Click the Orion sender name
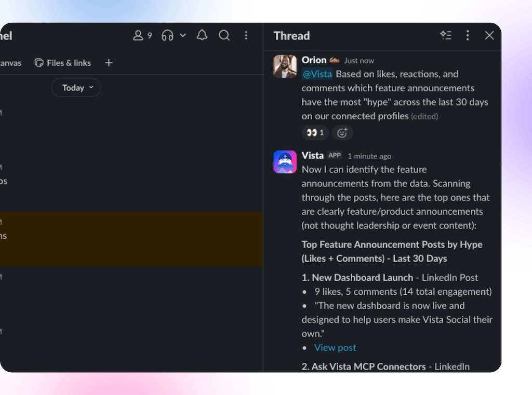 (314, 60)
